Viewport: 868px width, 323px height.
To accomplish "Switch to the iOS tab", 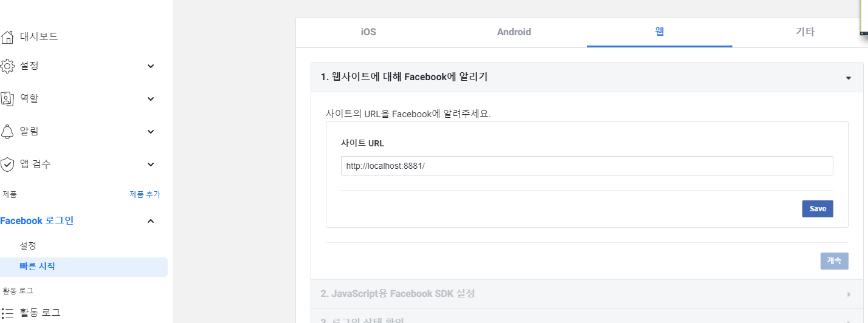I will click(x=368, y=32).
